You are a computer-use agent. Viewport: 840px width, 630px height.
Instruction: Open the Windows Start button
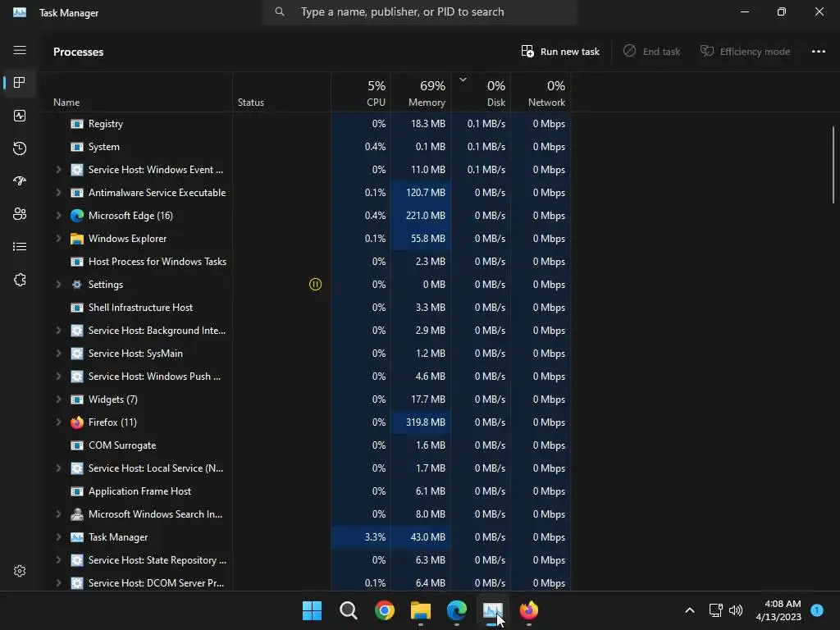[312, 610]
